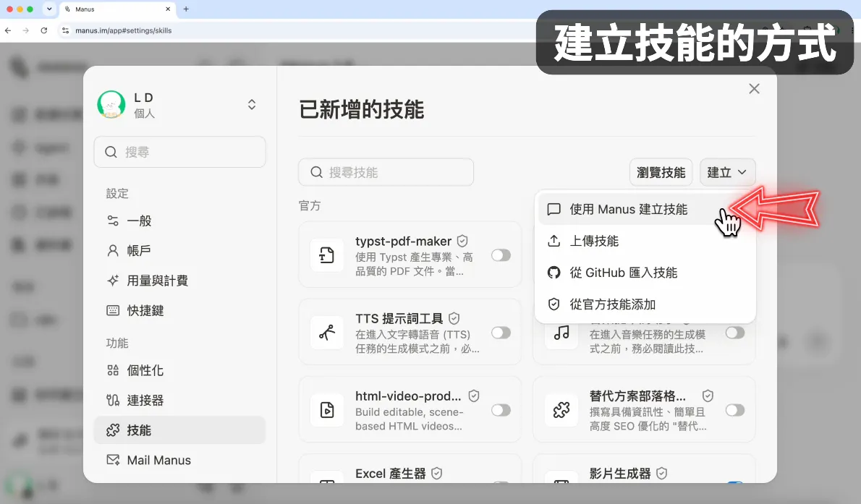Viewport: 861px width, 504px height.
Task: Open the tab list dropdown chevron
Action: pos(49,9)
